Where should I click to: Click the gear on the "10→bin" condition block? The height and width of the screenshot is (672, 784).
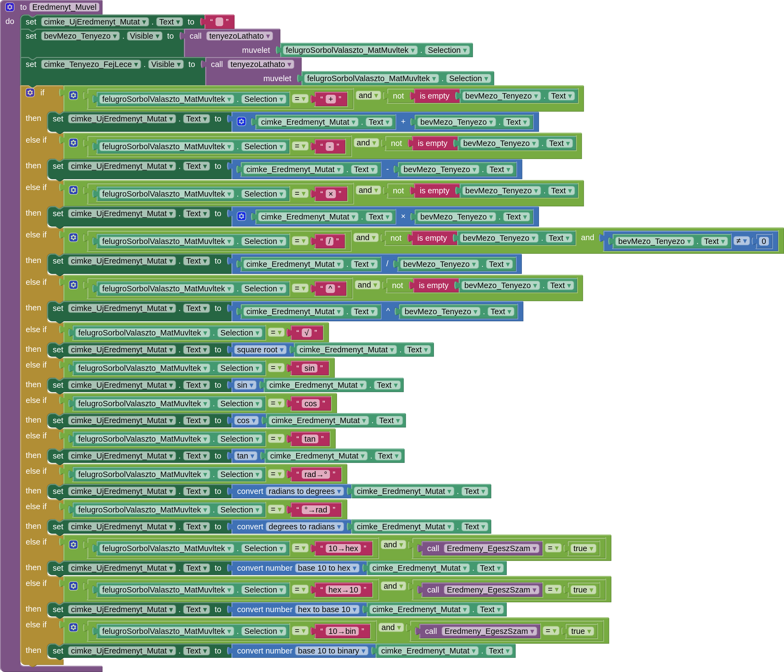click(73, 627)
